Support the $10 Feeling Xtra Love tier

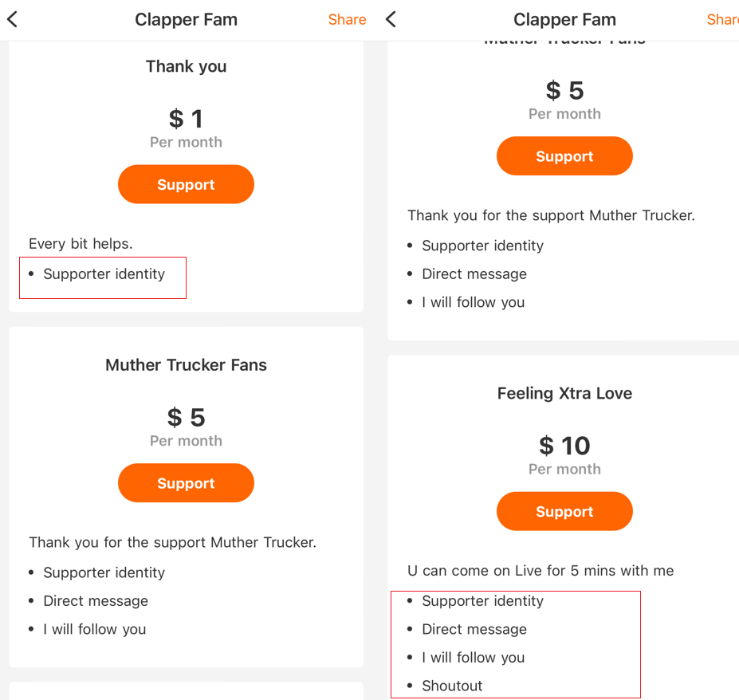[x=564, y=512]
